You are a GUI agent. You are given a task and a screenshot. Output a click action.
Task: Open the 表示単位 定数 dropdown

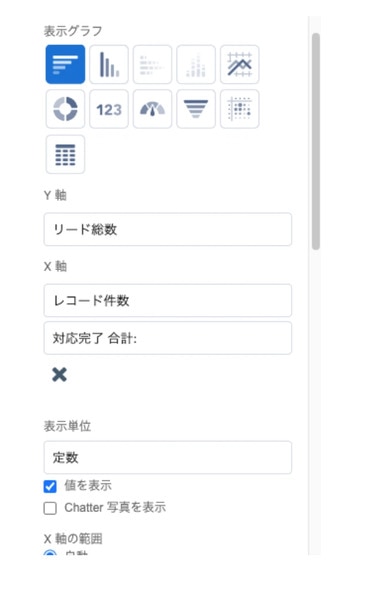[x=168, y=457]
